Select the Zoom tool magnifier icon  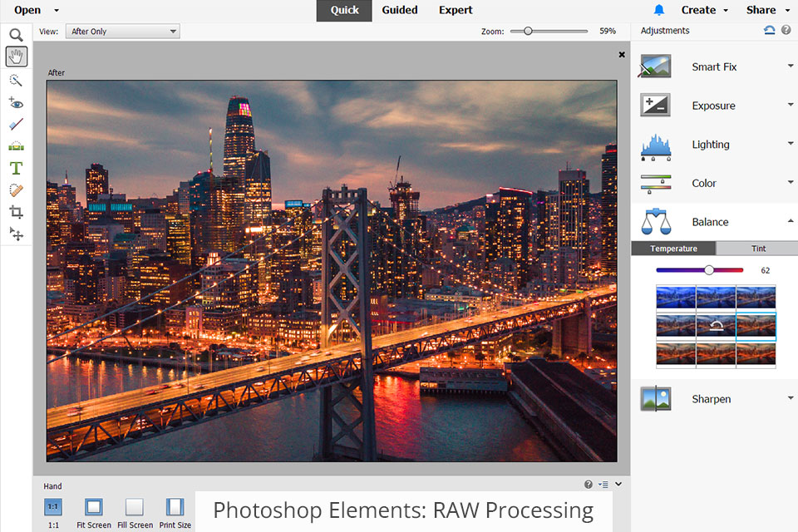click(x=17, y=35)
